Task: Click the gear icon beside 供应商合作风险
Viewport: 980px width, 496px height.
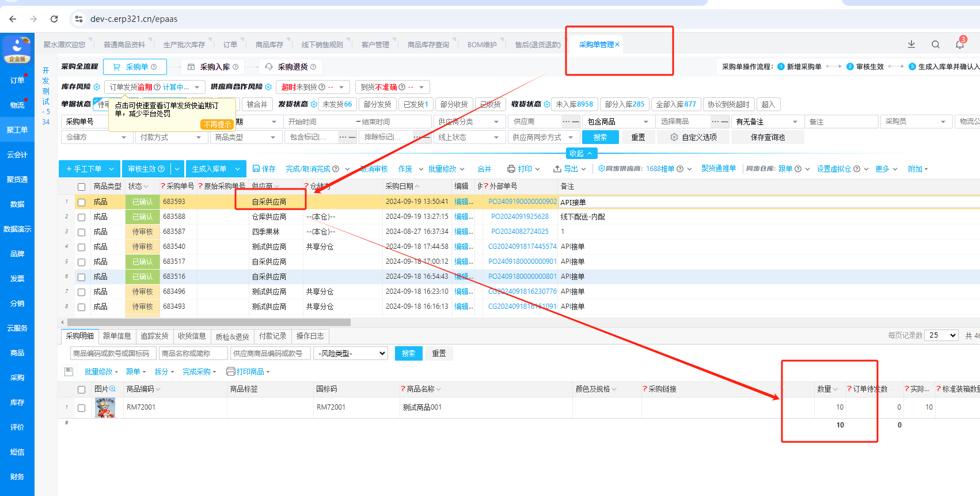Action: [268, 87]
